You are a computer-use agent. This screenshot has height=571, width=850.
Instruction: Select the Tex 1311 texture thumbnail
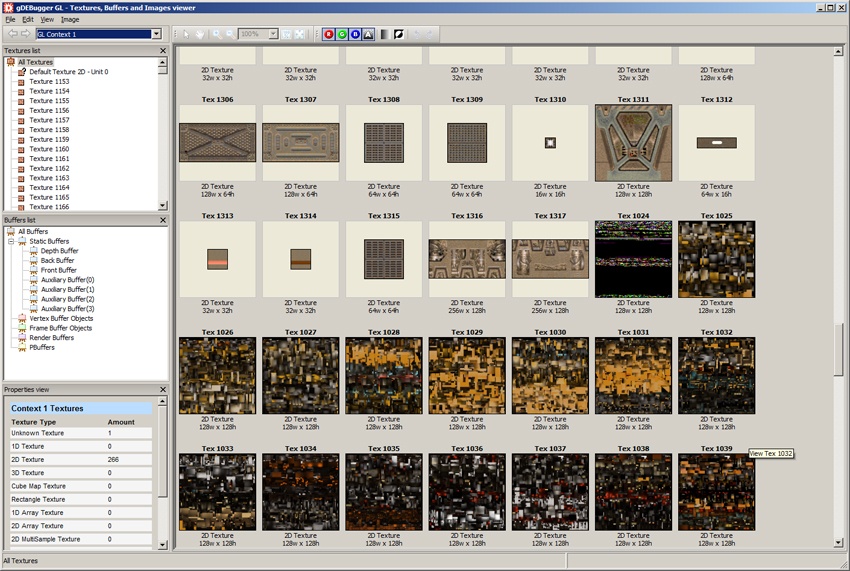click(633, 143)
